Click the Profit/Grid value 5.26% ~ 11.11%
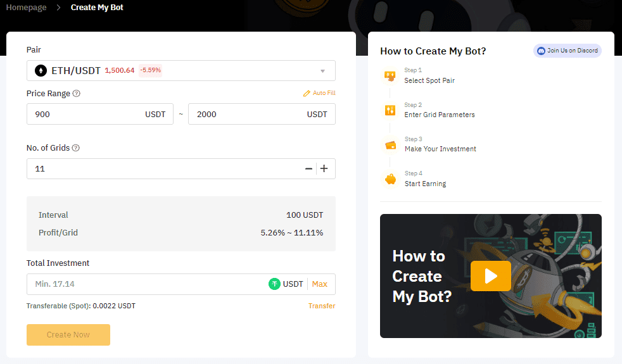 (x=292, y=233)
